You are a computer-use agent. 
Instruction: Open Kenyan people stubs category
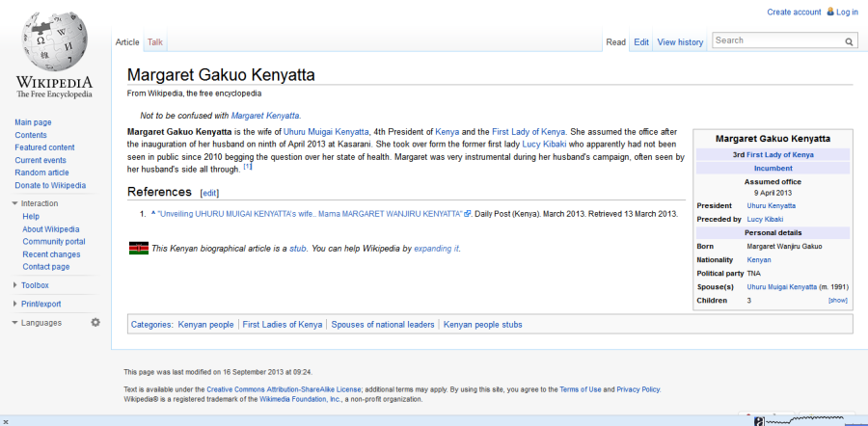pos(483,325)
